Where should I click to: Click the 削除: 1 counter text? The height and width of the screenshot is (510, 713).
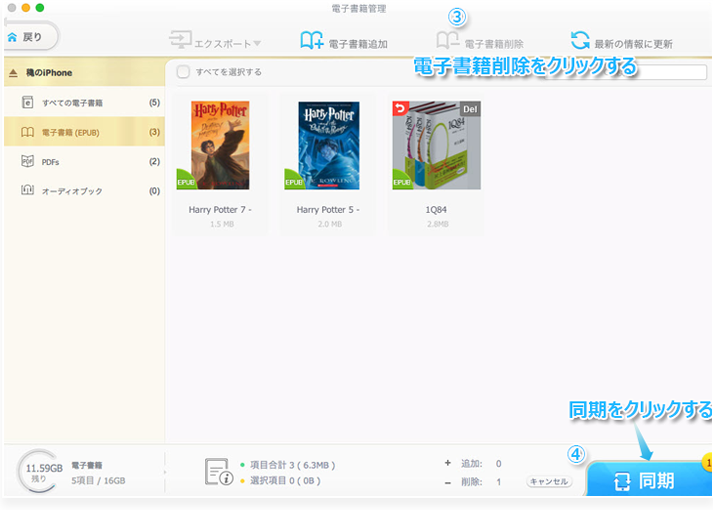(x=481, y=481)
